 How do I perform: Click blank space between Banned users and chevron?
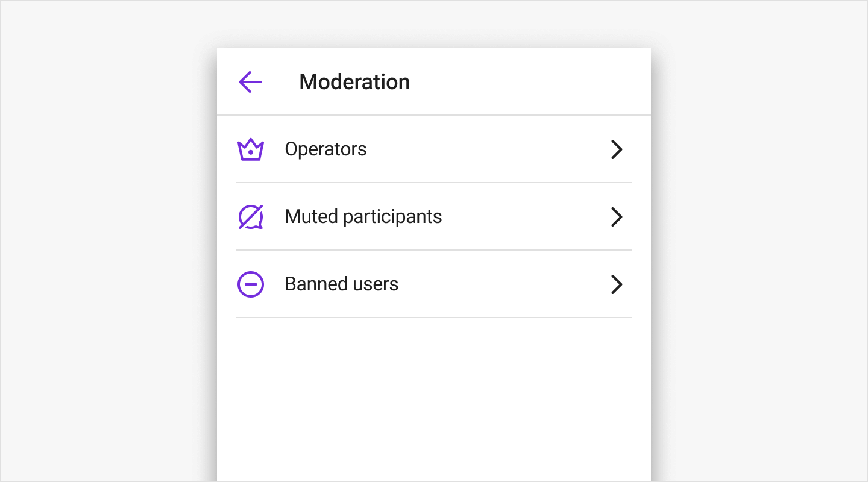pos(506,284)
